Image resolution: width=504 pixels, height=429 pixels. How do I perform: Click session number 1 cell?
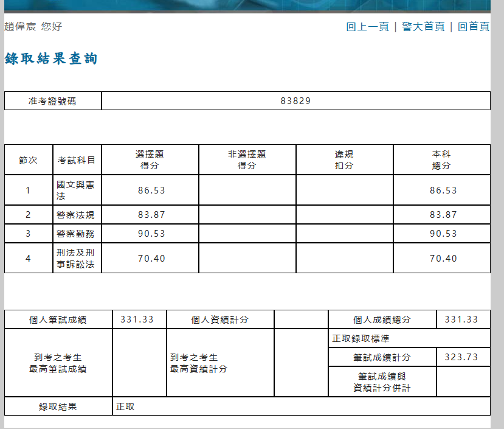coord(29,190)
